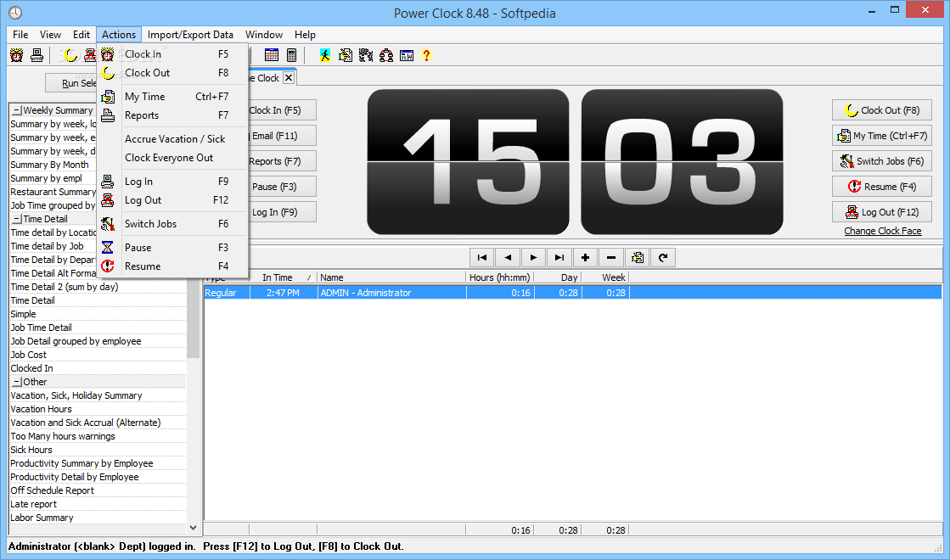Click the Log Out (F12) button

[881, 212]
